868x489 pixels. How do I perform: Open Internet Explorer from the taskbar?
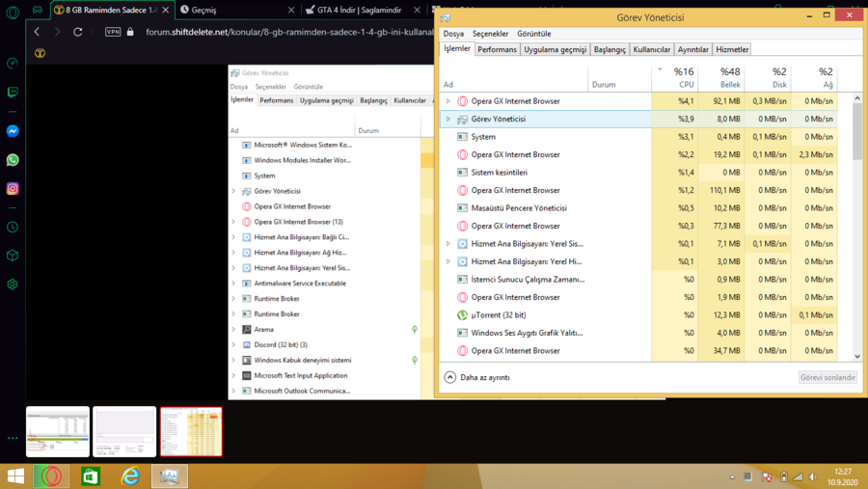(130, 476)
